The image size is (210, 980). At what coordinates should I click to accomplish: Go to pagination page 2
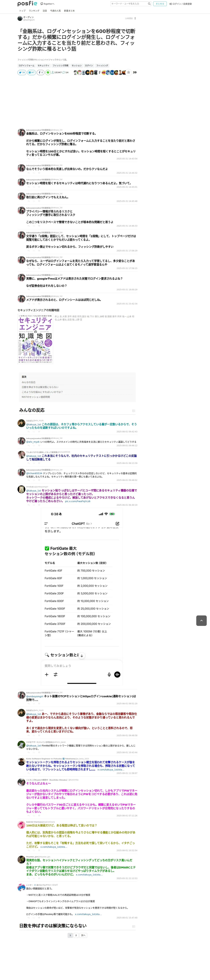(x=76, y=935)
